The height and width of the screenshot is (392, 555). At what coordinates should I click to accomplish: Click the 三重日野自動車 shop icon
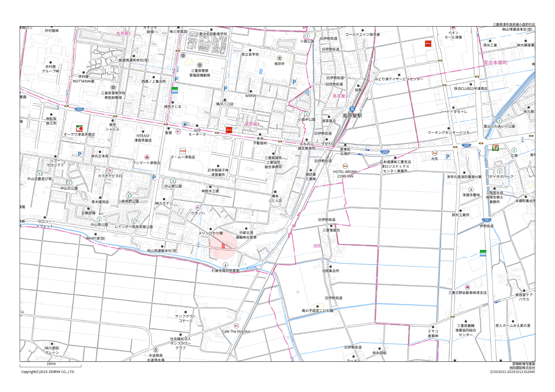pyautogui.click(x=467, y=287)
